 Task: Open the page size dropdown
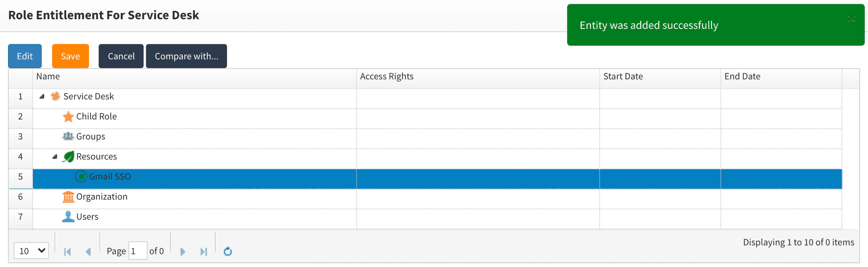(x=31, y=251)
